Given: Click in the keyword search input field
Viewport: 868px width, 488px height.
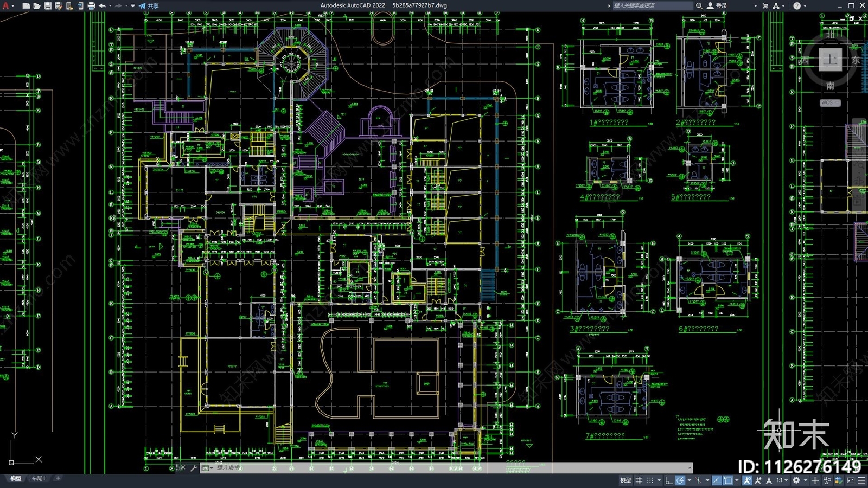Looking at the screenshot, I should [x=653, y=5].
